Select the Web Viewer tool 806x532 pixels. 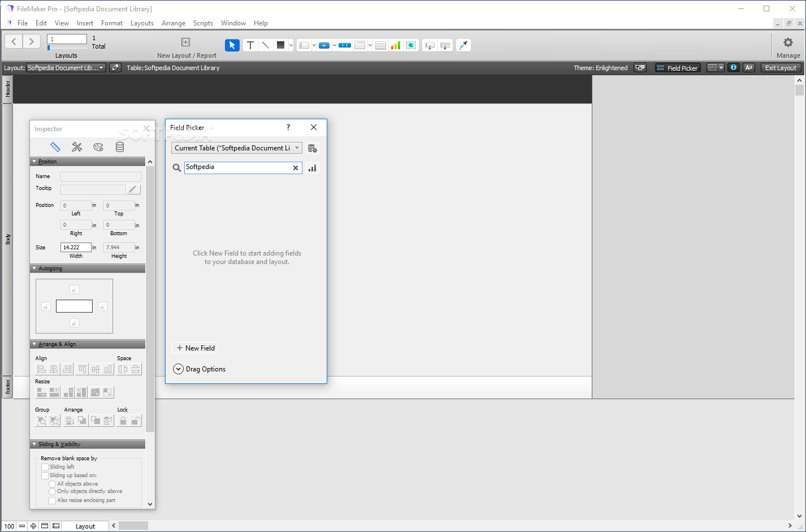click(411, 45)
